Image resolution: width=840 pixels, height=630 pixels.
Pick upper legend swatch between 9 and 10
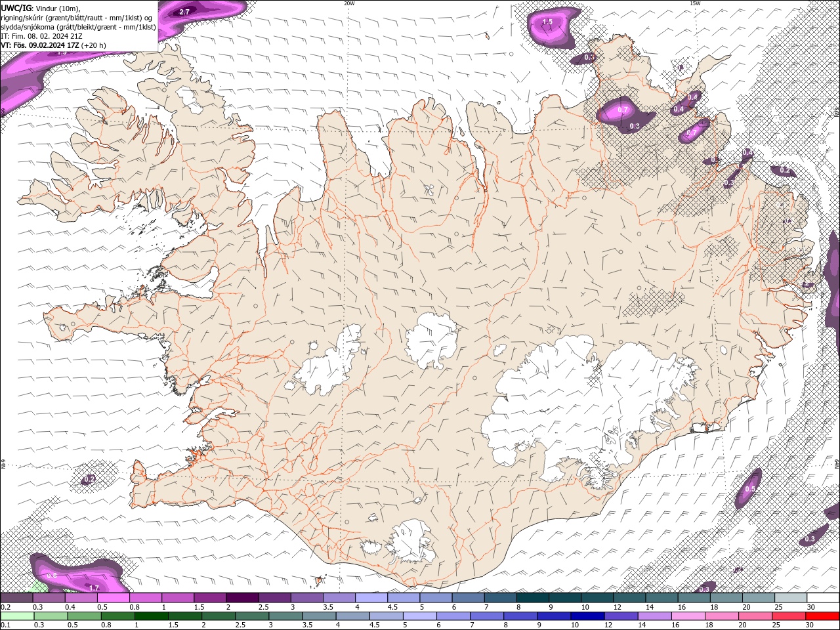(x=565, y=598)
